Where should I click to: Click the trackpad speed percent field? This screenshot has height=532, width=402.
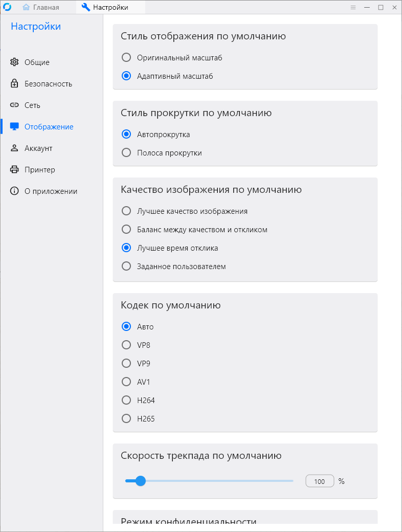[x=320, y=481]
